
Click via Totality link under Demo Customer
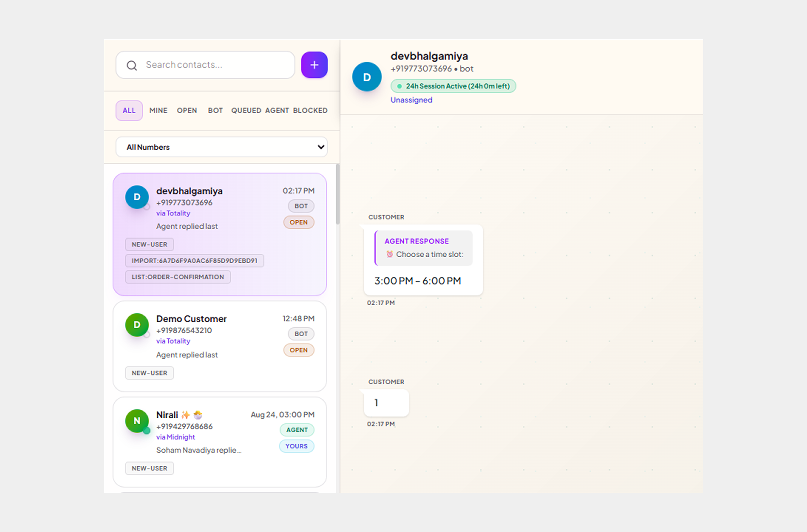pyautogui.click(x=173, y=341)
